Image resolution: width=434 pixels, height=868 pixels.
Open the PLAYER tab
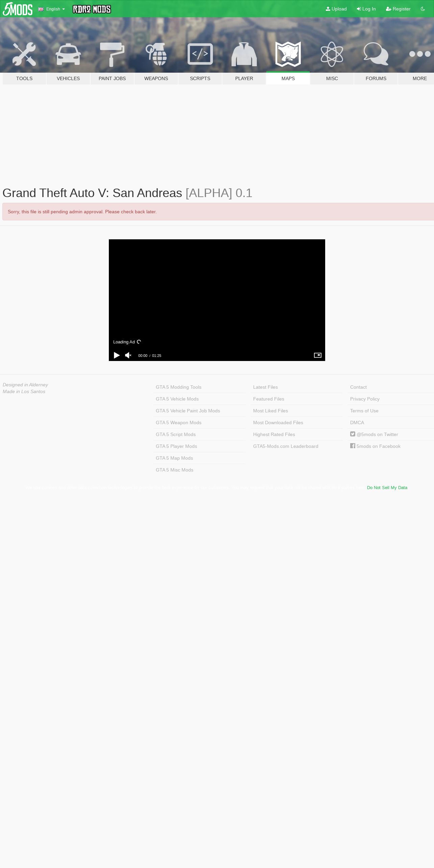point(244,78)
